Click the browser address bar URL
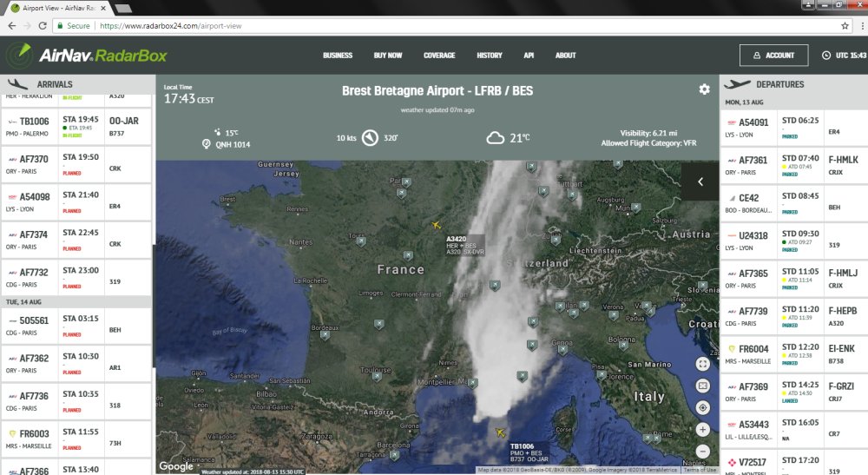 (x=170, y=25)
